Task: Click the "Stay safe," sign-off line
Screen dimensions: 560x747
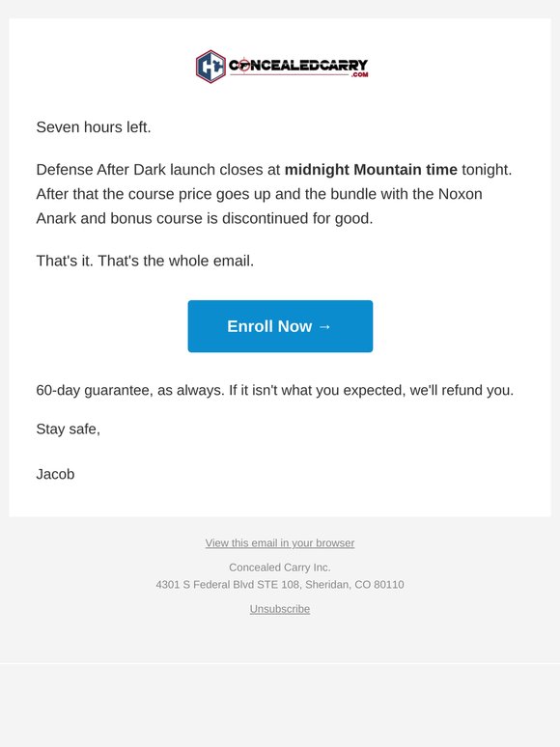Action: 69,429
